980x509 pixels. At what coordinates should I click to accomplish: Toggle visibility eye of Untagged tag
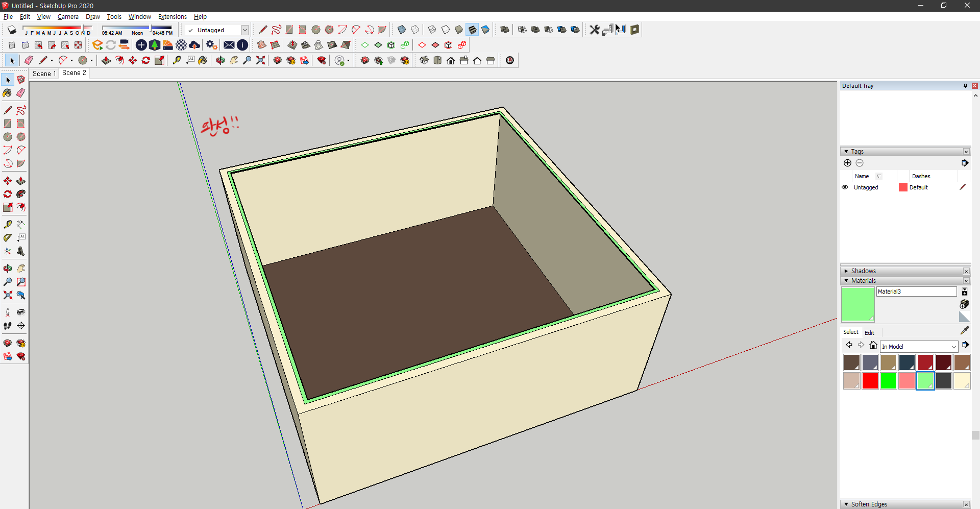[x=845, y=187]
